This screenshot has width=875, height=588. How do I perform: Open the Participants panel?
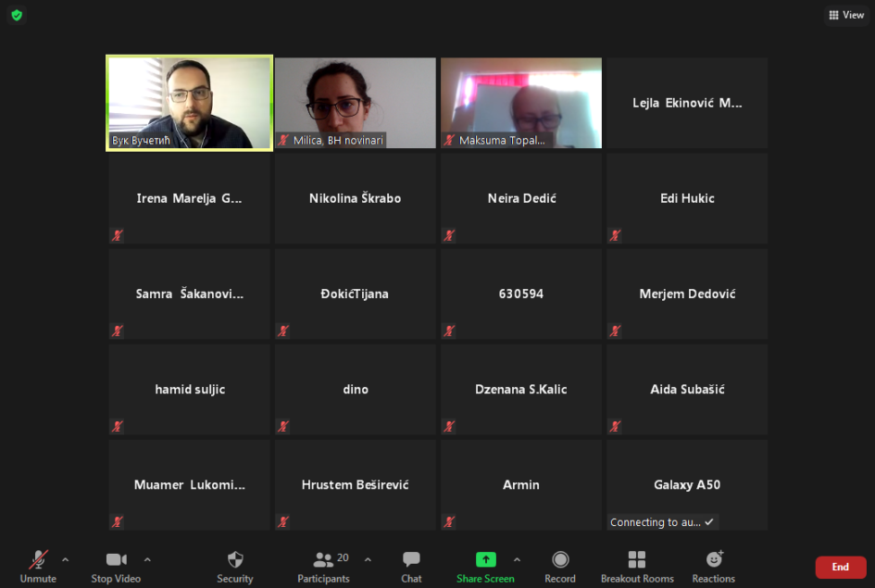(324, 567)
